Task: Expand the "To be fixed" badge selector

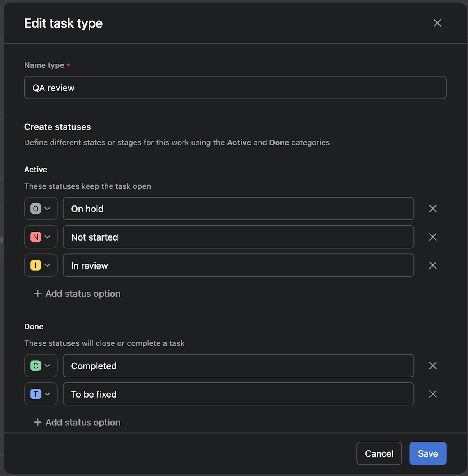Action: click(x=41, y=394)
